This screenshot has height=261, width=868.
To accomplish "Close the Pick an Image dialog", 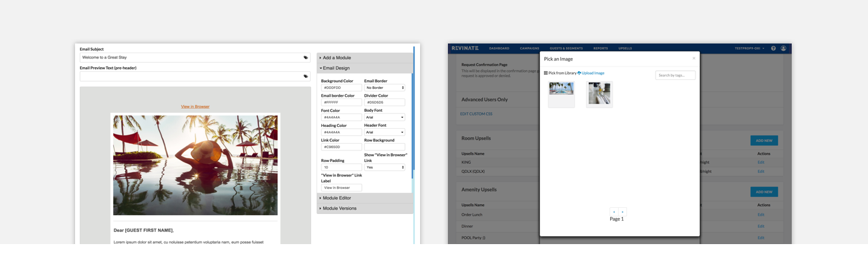I will (694, 59).
